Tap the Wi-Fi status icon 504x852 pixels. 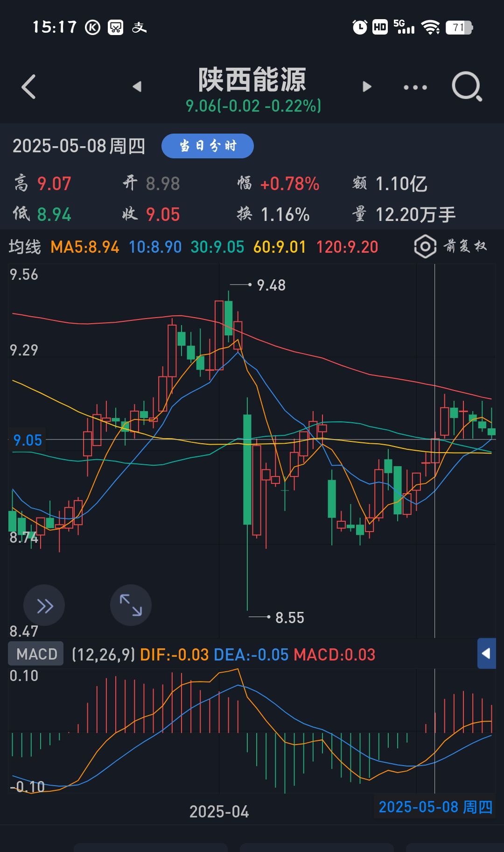click(430, 28)
